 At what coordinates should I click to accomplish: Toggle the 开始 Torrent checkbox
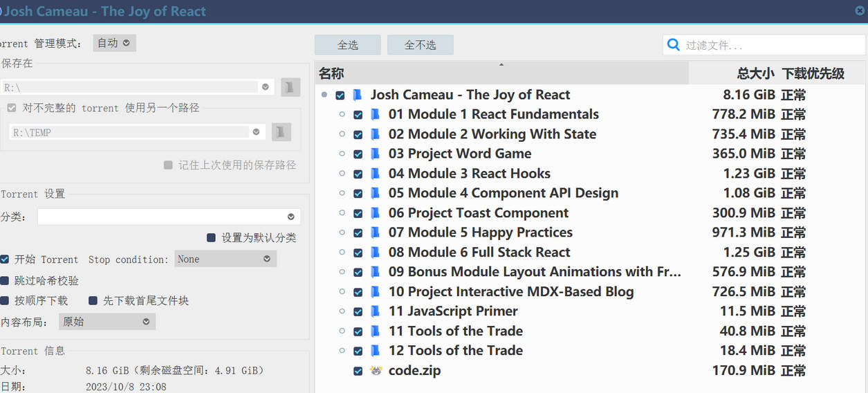(x=4, y=259)
